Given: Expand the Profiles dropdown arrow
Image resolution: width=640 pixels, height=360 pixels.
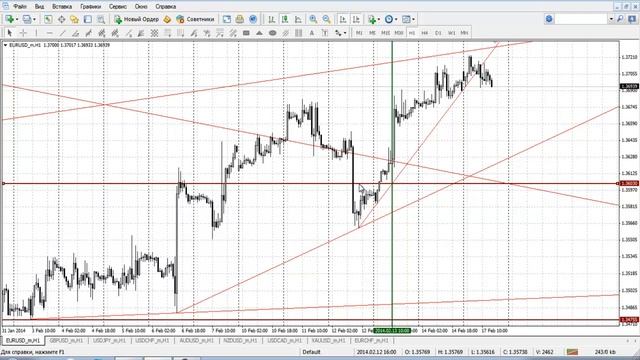Looking at the screenshot, I should [x=34, y=19].
